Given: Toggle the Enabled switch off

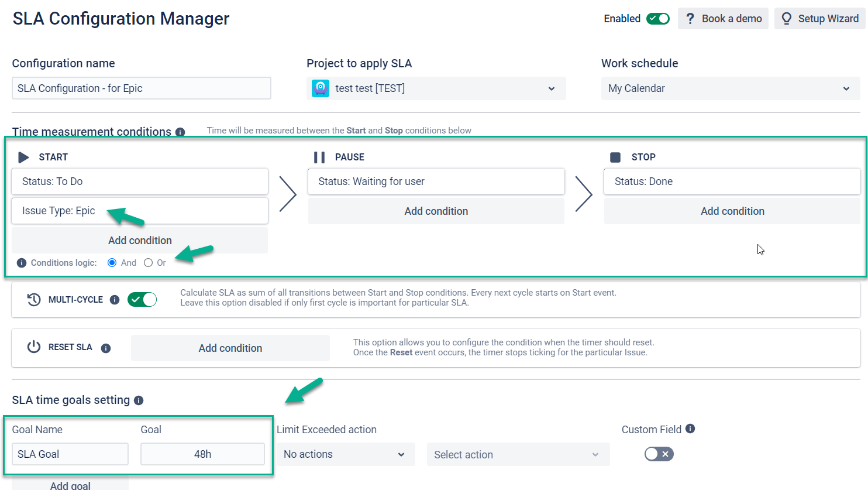Looking at the screenshot, I should tap(658, 19).
